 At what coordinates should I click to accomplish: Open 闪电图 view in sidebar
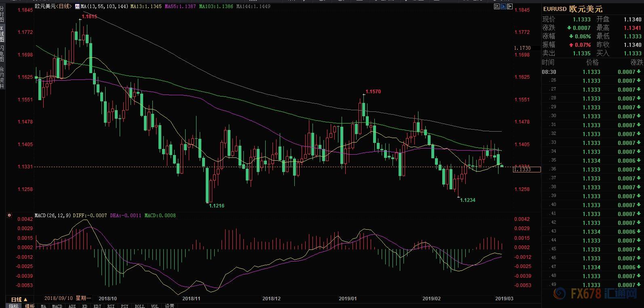point(2,54)
